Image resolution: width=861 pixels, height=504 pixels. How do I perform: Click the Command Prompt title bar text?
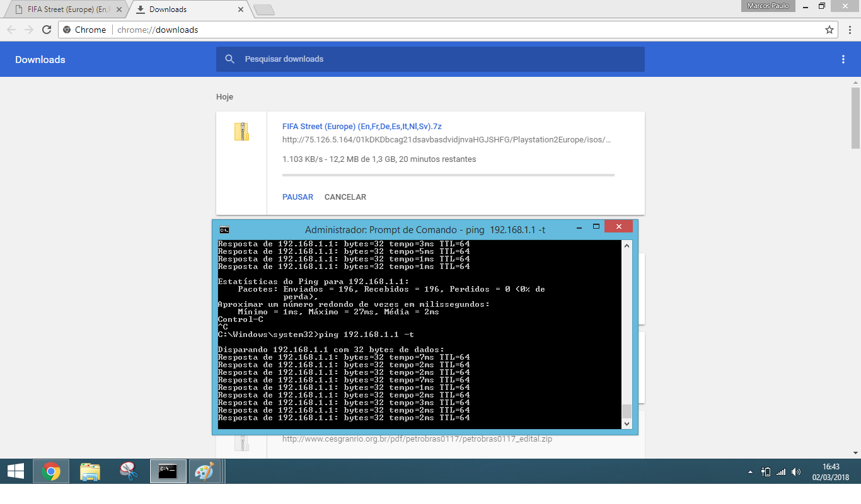(x=425, y=230)
